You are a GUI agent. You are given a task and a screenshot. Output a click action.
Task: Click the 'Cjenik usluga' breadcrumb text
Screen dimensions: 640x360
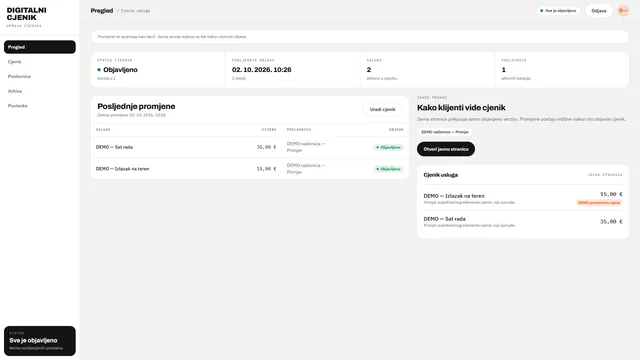(x=136, y=11)
